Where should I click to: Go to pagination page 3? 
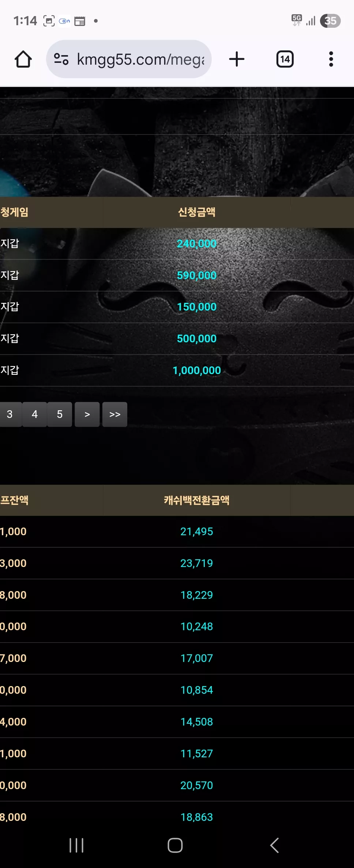[x=10, y=414]
